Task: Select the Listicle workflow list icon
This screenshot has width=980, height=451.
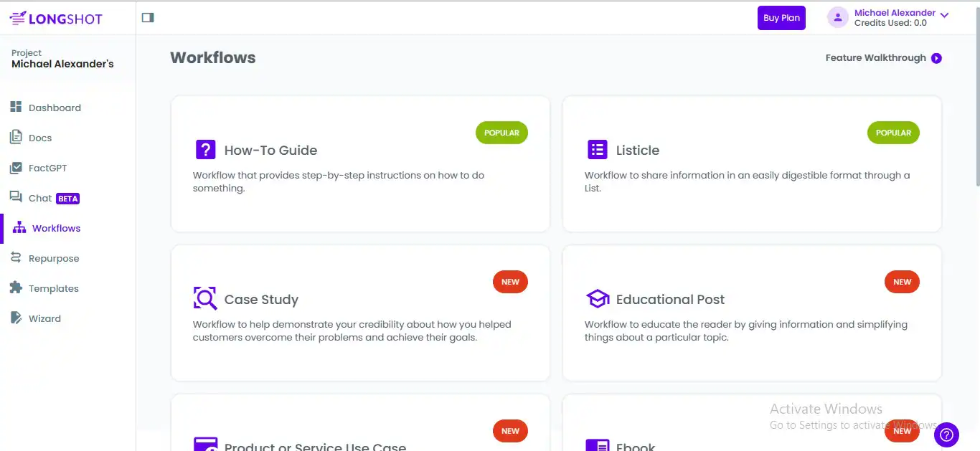Action: tap(597, 150)
